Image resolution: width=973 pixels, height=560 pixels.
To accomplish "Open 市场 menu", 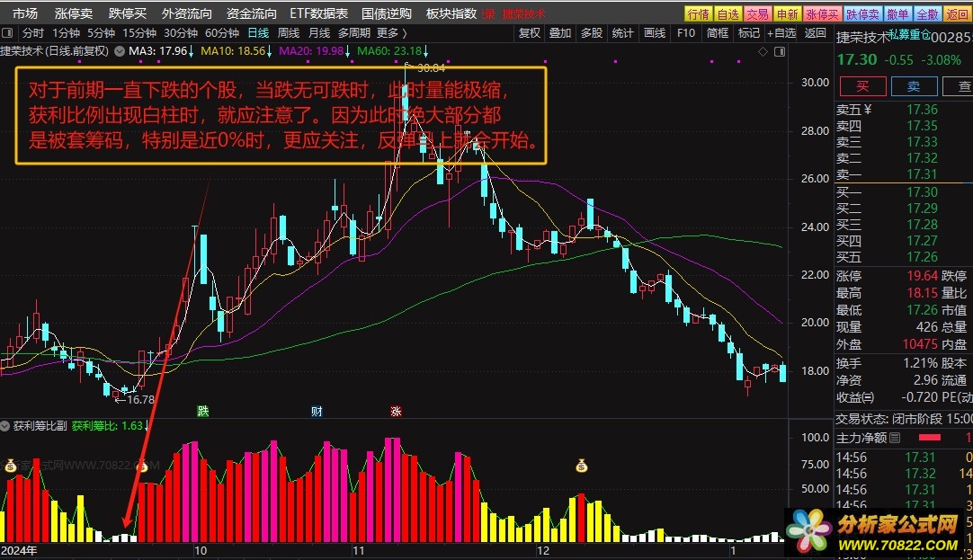I will 25,13.
